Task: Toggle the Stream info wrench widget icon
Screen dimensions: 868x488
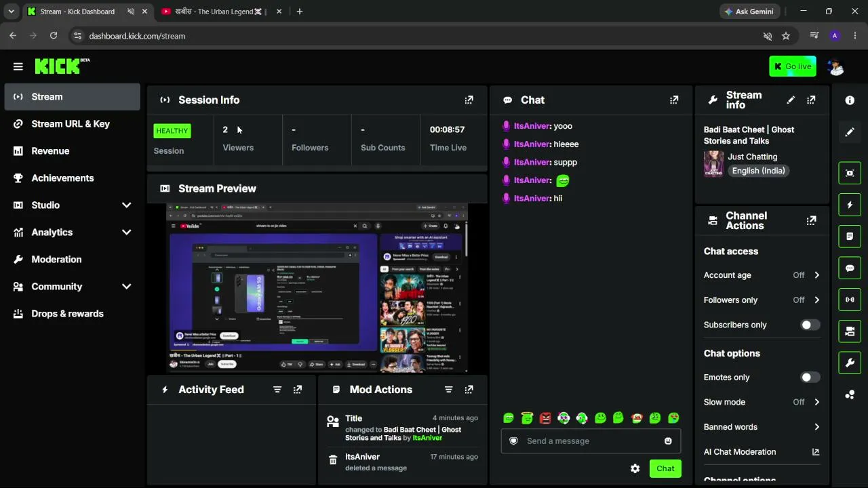Action: click(850, 363)
